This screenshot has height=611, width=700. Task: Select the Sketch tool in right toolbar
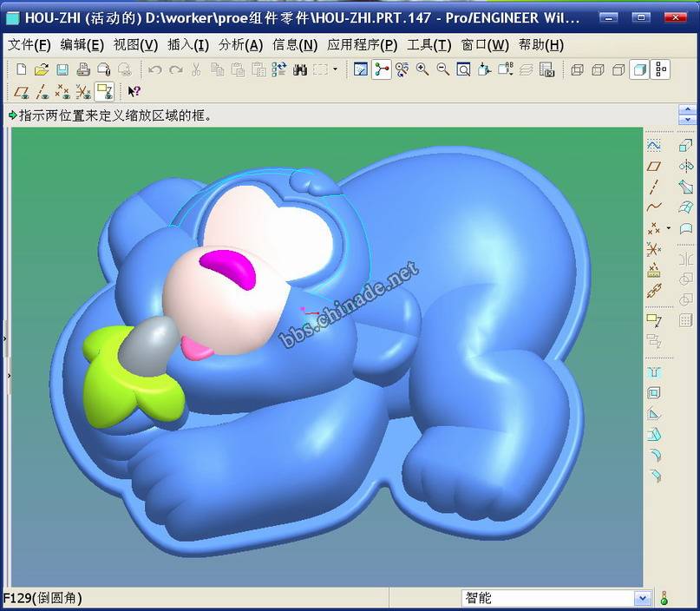point(653,145)
